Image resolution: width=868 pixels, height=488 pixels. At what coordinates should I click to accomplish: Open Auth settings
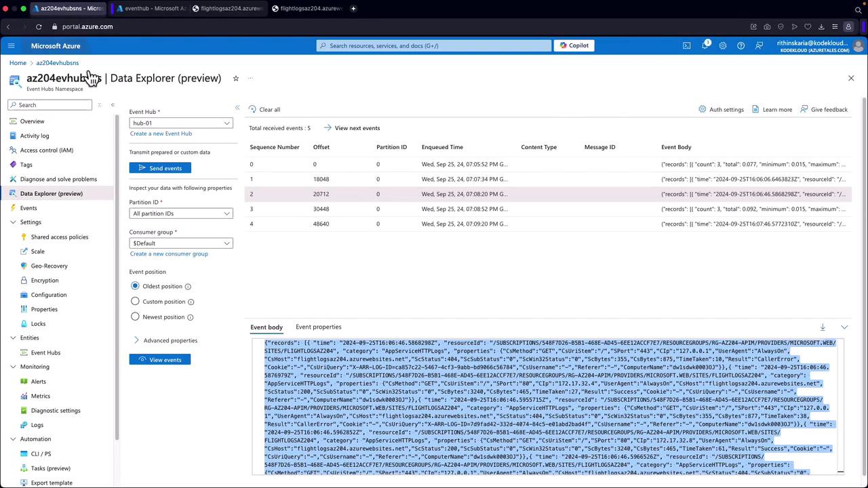pos(722,109)
